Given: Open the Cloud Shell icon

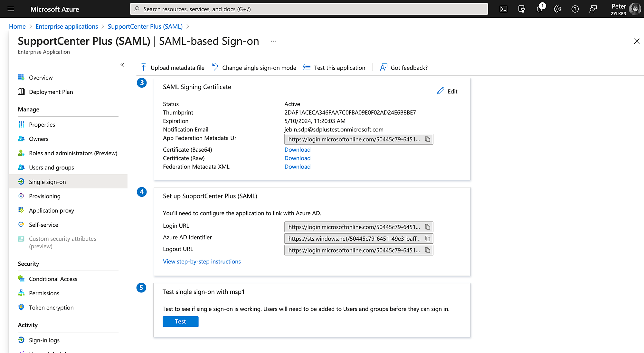Looking at the screenshot, I should pyautogui.click(x=503, y=9).
